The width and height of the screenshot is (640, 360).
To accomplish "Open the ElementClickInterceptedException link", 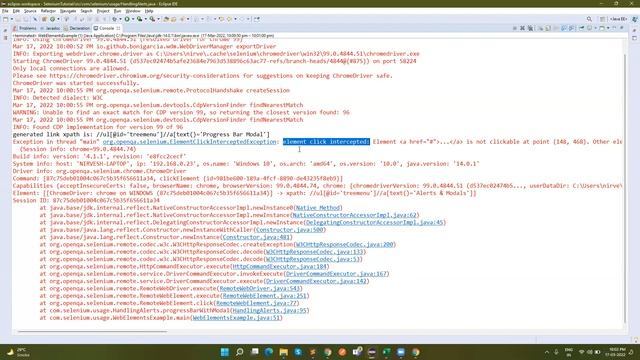I will pos(189,142).
